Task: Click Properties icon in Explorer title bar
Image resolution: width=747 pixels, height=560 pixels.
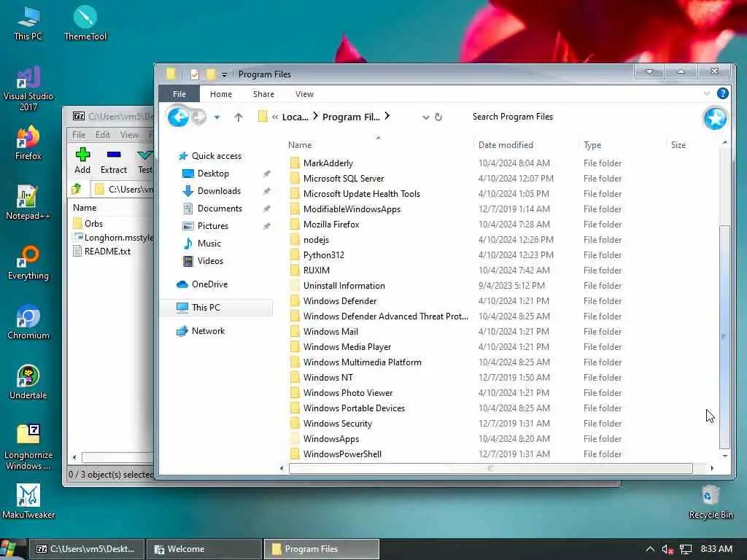Action: (x=194, y=74)
